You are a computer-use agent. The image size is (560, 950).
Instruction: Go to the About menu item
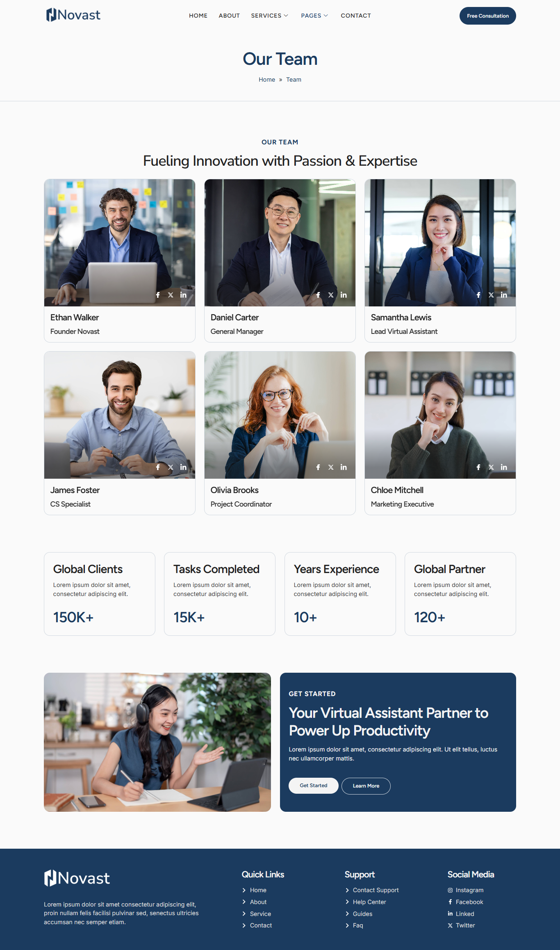click(229, 16)
